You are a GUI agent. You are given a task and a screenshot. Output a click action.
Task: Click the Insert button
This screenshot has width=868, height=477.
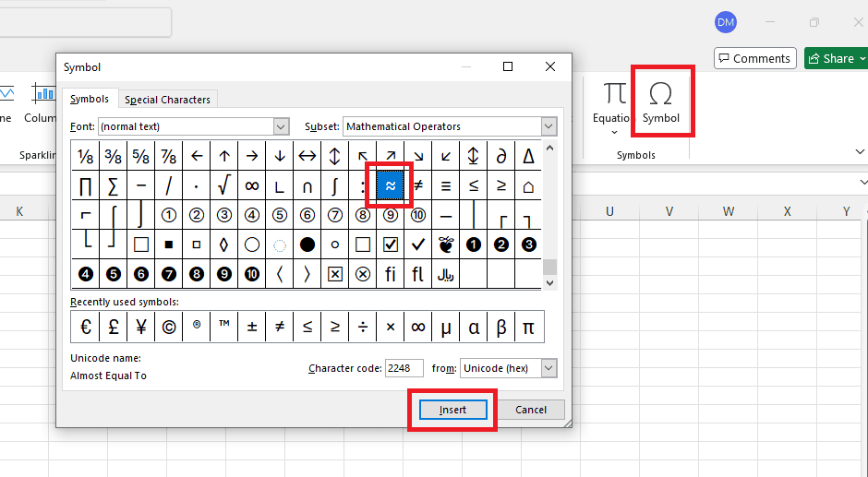point(452,410)
